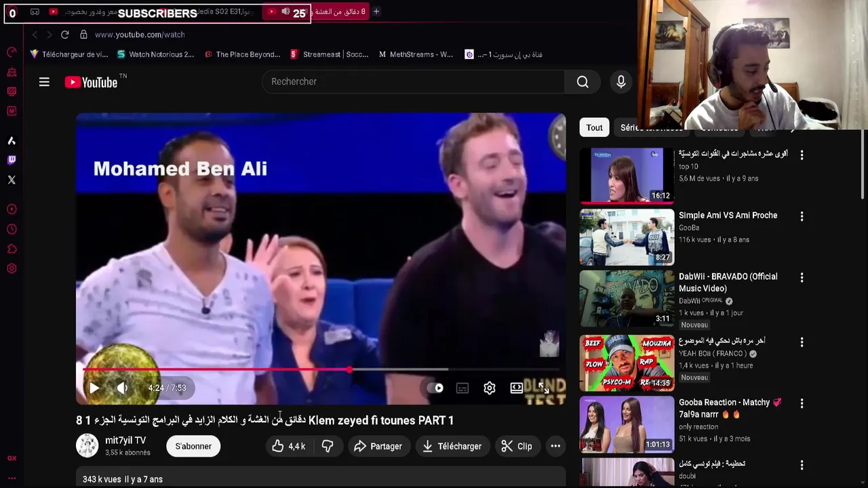
Task: Open the Simple Ami VS Ami Proche thumbnail
Action: (x=627, y=237)
